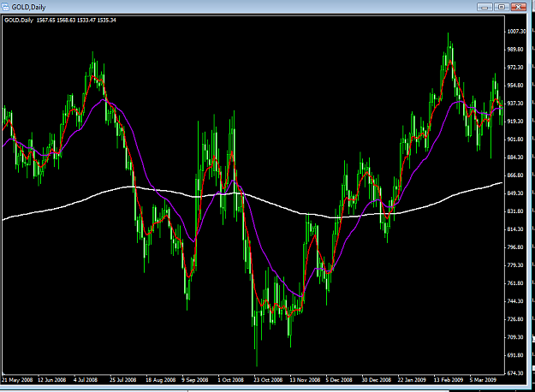This screenshot has height=392, width=535.
Task: Click the 849.30 price label
Action: (x=515, y=193)
